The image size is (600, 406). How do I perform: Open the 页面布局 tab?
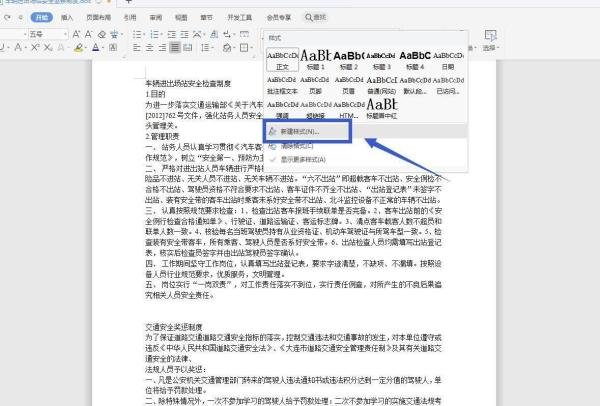pyautogui.click(x=98, y=18)
